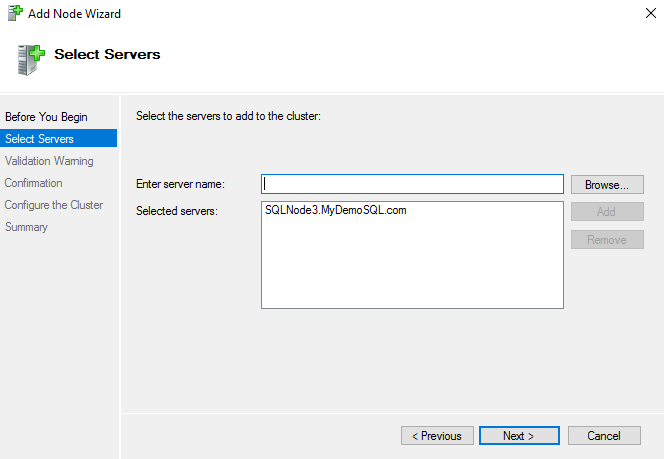Click the Add Node Wizard title bar icon
This screenshot has width=664, height=459.
point(15,14)
